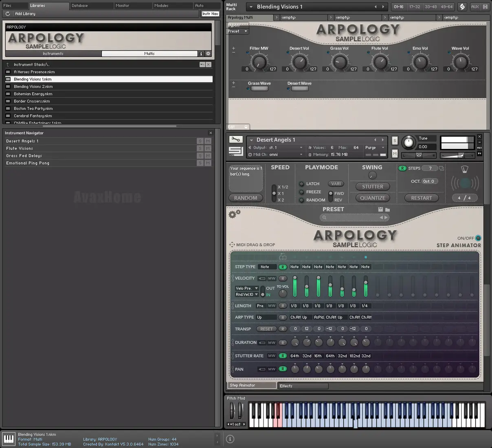Solo the Desert Angels 1 instrument
The image size is (492, 448).
coord(395,140)
